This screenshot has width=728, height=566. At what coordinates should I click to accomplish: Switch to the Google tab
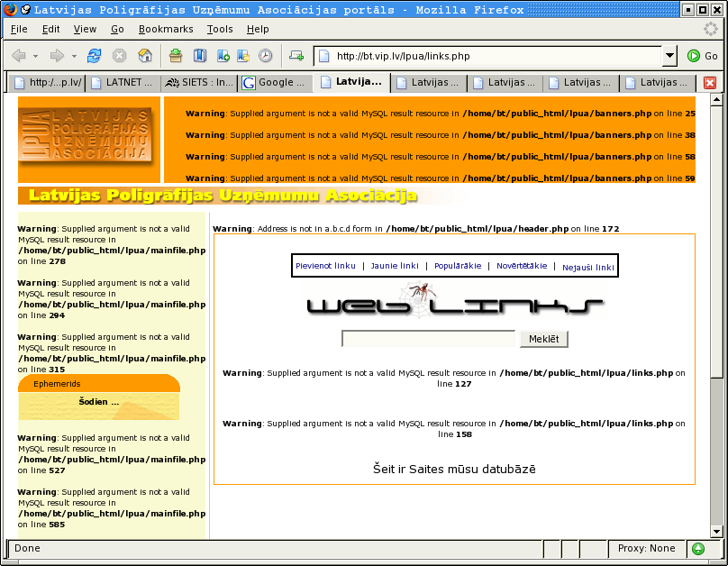pos(275,83)
